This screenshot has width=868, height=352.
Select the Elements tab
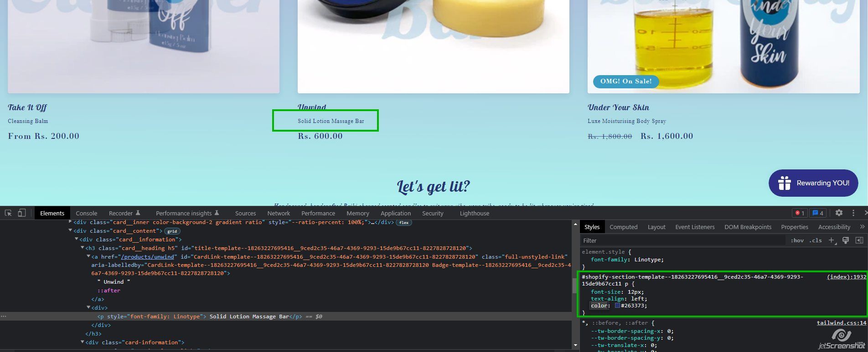pos(52,213)
